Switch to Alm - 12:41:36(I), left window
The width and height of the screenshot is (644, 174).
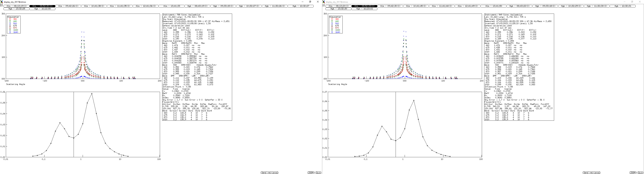pyautogui.click(x=146, y=6)
